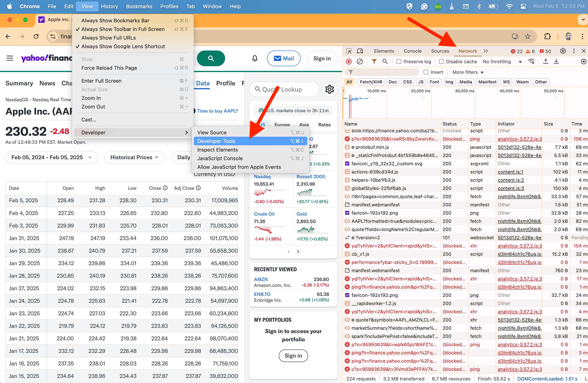Image resolution: width=588 pixels, height=383 pixels.
Task: Open the No throttling dropdown
Action: pos(502,61)
